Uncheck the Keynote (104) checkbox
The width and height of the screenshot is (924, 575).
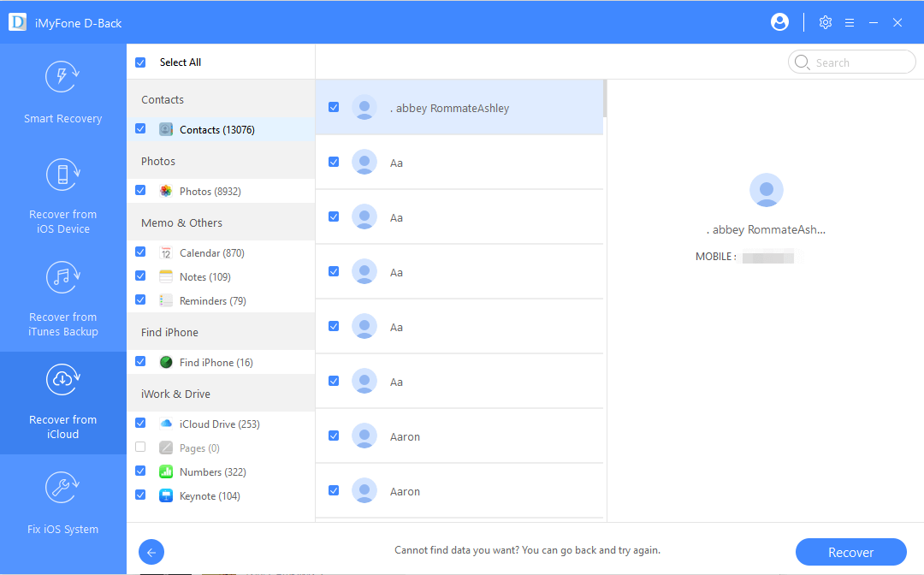[140, 495]
